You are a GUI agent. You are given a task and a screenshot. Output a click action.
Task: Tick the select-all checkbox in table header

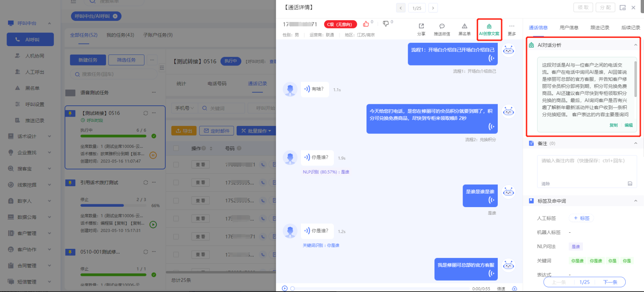click(176, 148)
